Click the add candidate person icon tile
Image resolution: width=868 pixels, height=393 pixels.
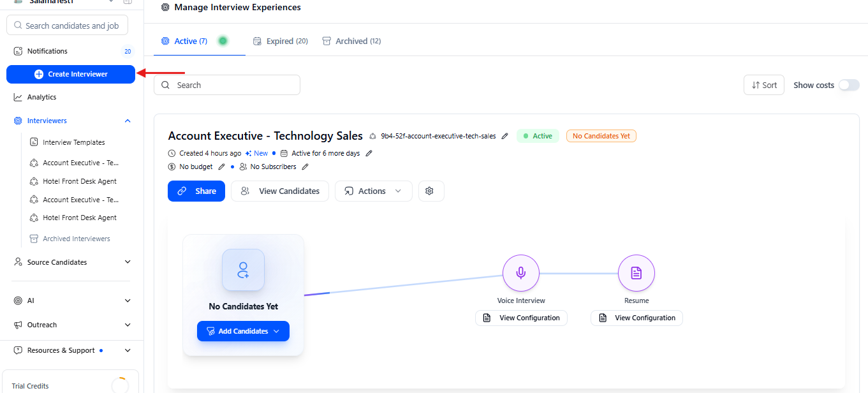pos(243,270)
